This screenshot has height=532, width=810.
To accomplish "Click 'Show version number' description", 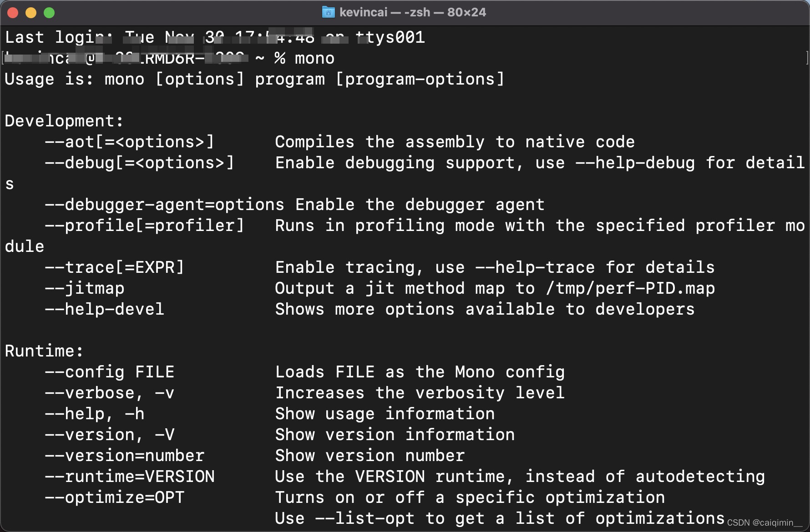I will [370, 456].
